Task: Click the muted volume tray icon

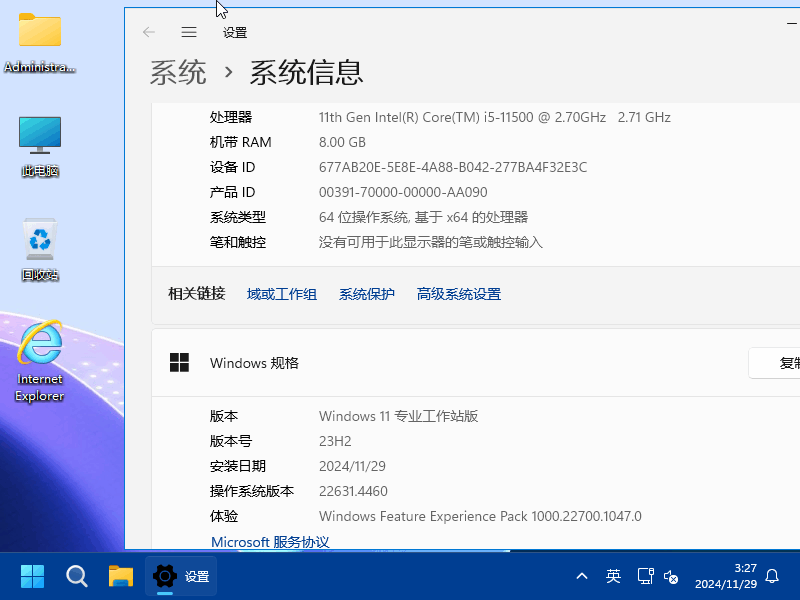Action: pyautogui.click(x=671, y=577)
